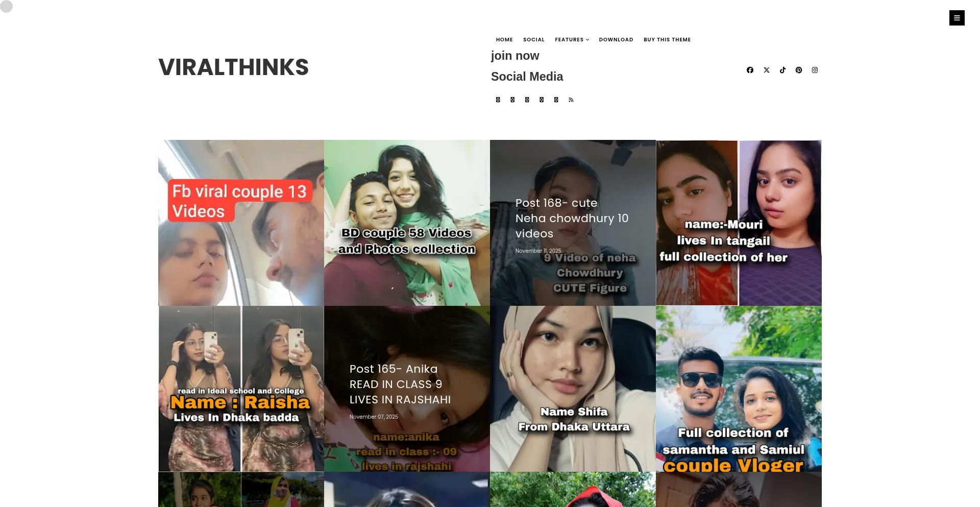Open Post 168 cute Neha chowdhury link
980x507 pixels.
572,218
